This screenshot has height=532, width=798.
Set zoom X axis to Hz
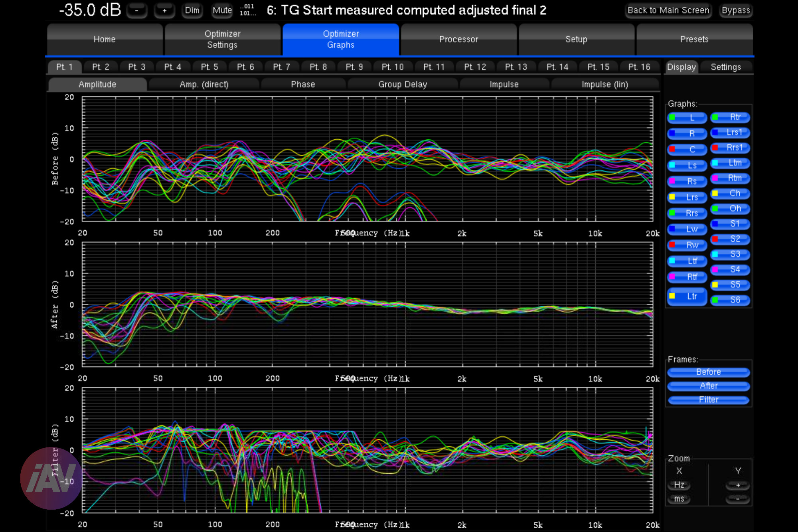point(679,485)
